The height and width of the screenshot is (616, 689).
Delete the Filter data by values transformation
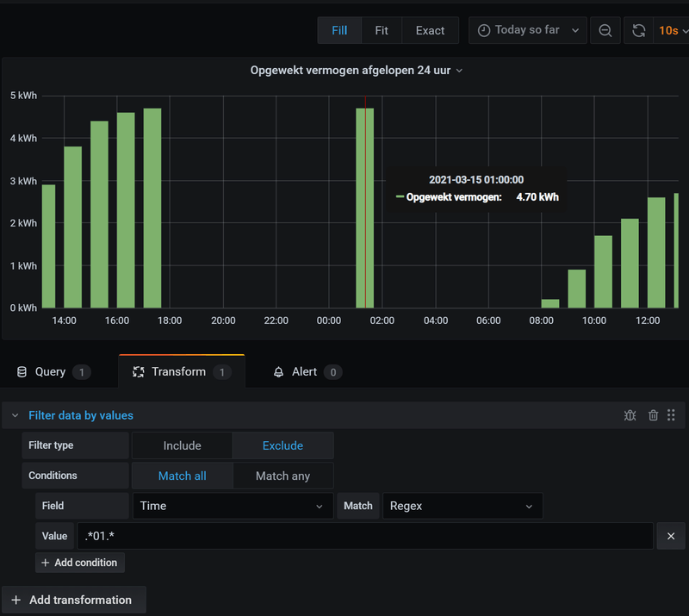[x=653, y=415]
